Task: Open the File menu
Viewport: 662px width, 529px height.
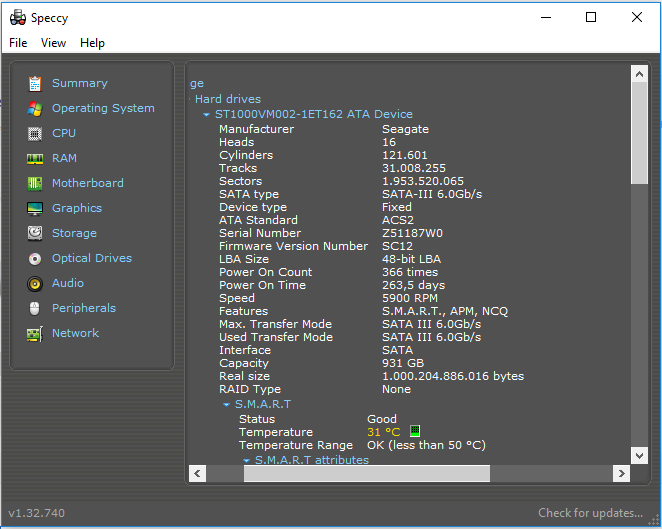Action: click(18, 43)
